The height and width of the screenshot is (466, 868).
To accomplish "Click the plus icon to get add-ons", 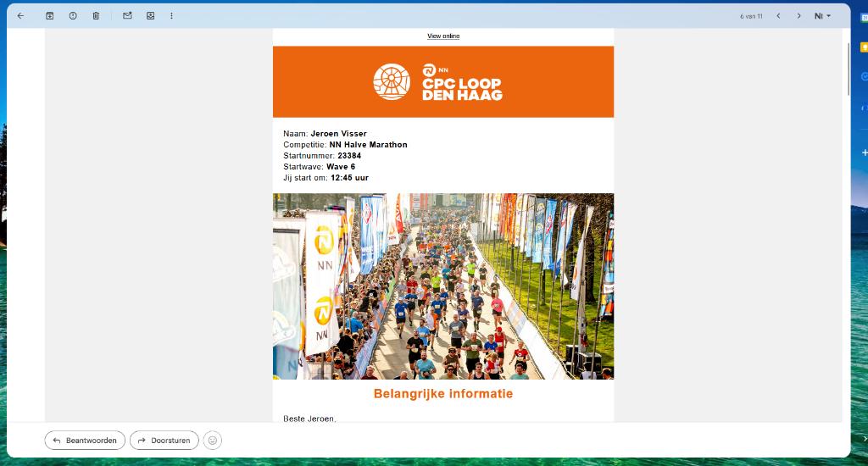I will [x=865, y=153].
